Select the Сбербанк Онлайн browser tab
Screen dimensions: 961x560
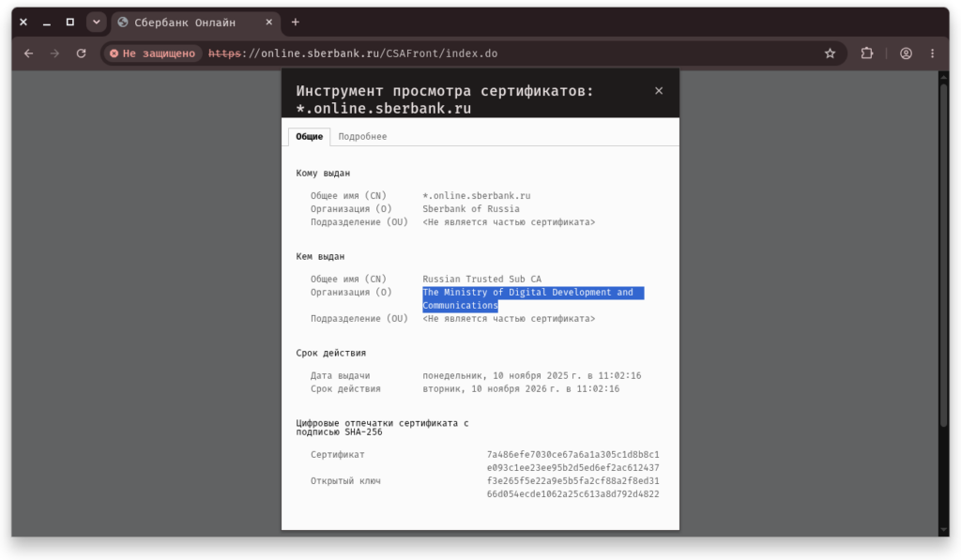[195, 23]
